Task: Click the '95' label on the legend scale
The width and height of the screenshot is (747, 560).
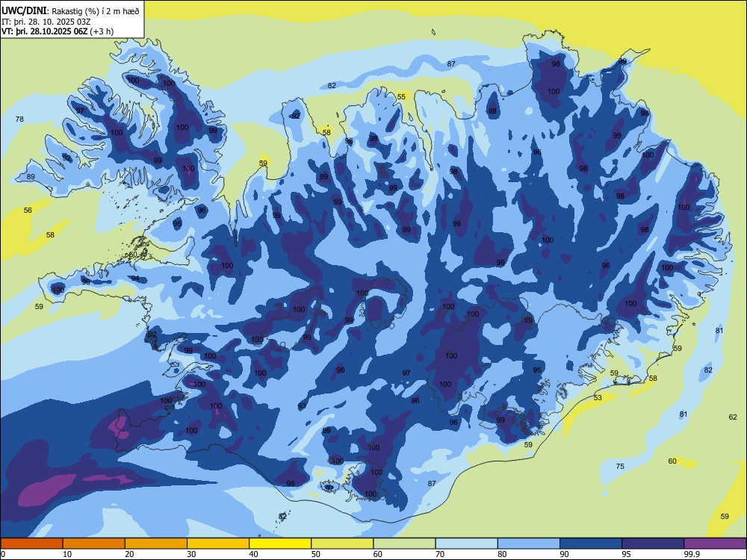Action: [626, 554]
